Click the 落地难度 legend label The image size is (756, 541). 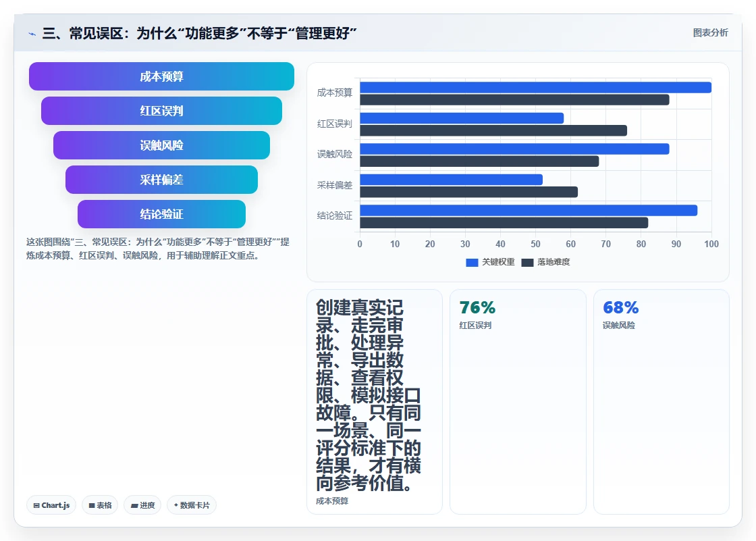[553, 262]
